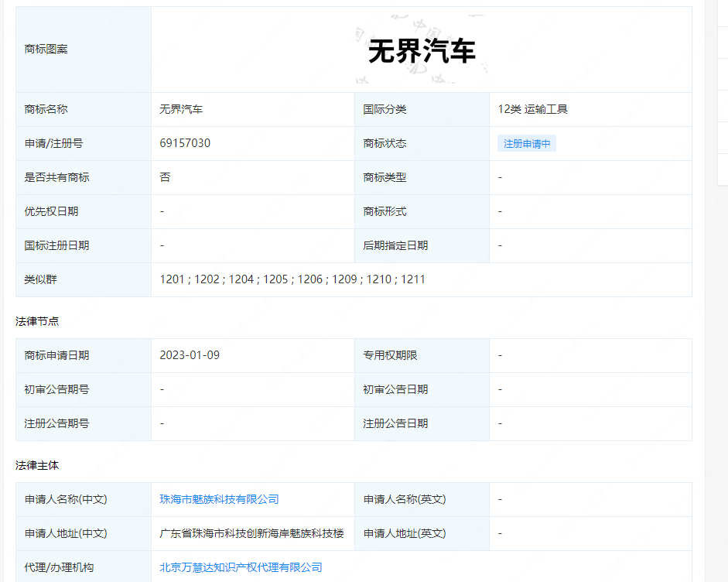Click the 无界汽车 trademark image
728x582 pixels.
[x=422, y=49]
